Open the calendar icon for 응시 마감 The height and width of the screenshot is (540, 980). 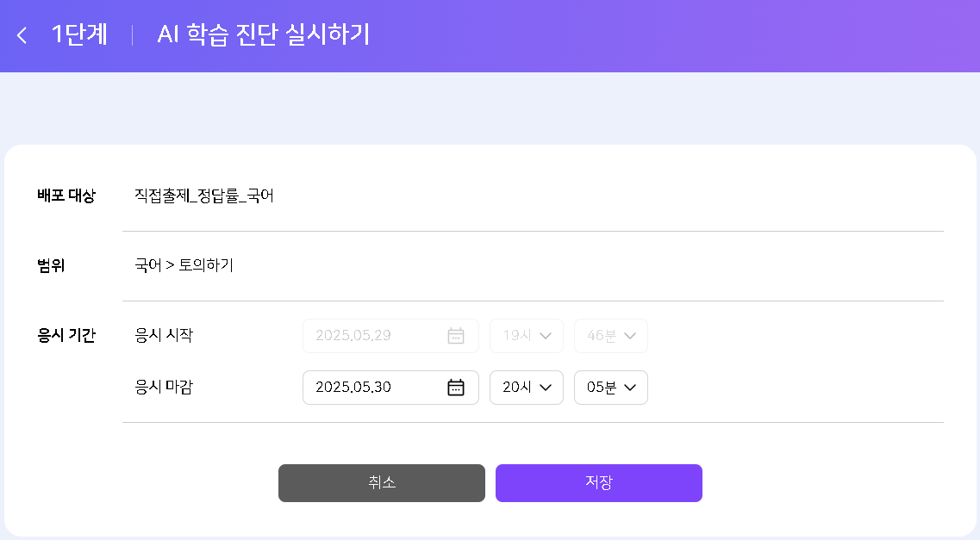tap(456, 388)
